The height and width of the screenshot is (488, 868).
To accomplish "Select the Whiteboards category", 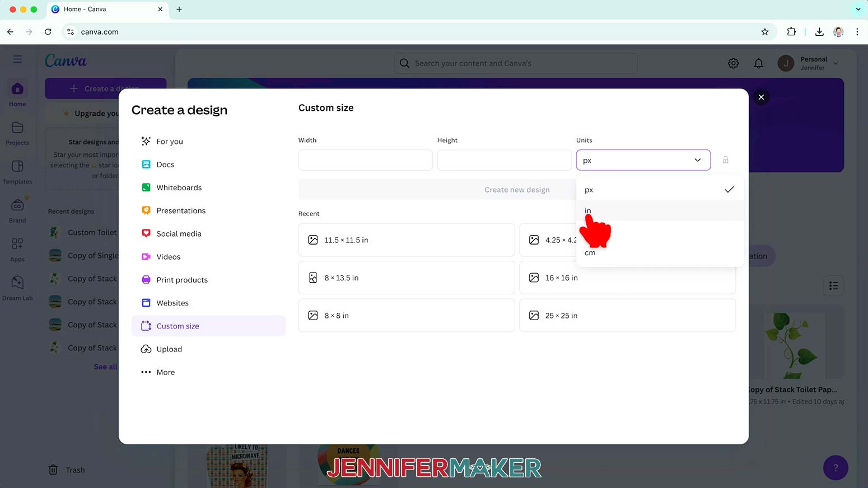I will pos(208,187).
